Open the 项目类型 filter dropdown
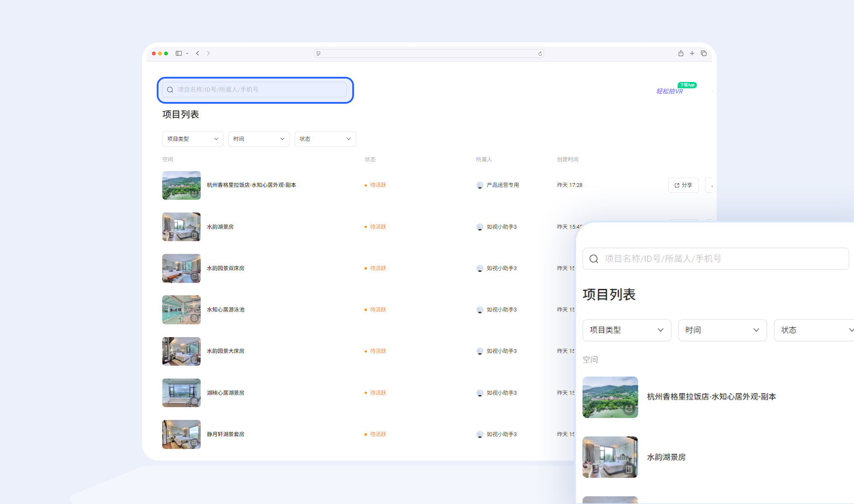 [x=192, y=139]
